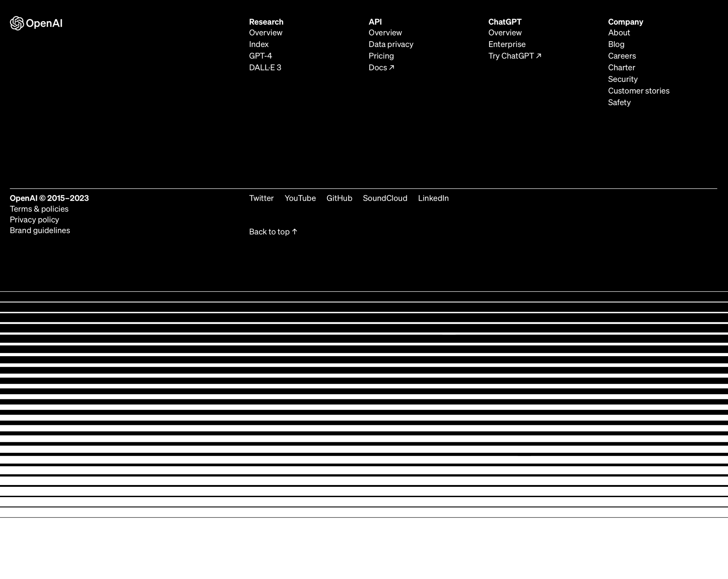Open Customer stories
Image resolution: width=728 pixels, height=579 pixels.
coord(638,91)
